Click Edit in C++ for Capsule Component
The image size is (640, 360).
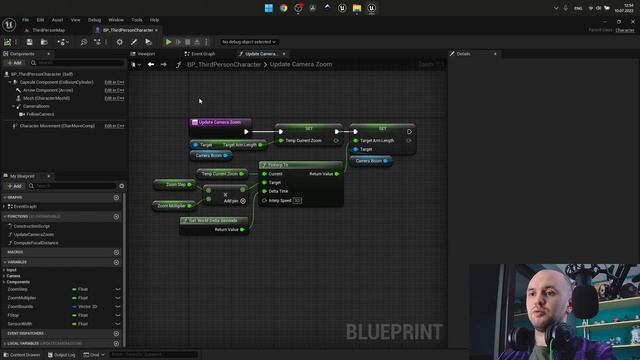pos(114,82)
